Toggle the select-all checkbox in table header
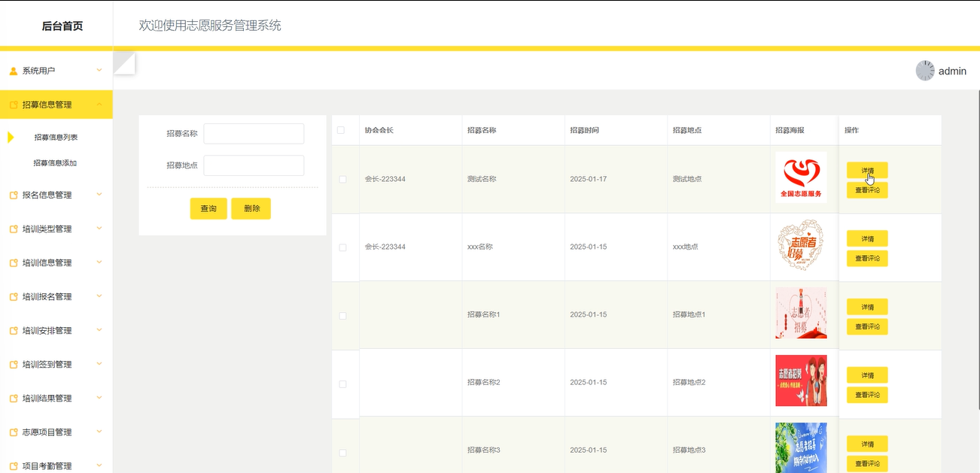This screenshot has height=473, width=980. click(341, 130)
